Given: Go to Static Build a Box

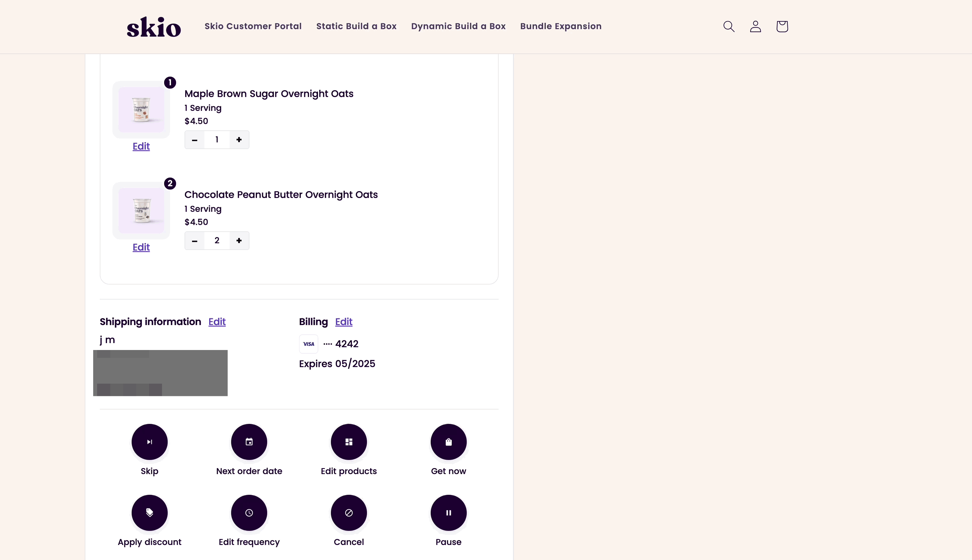Looking at the screenshot, I should (356, 26).
